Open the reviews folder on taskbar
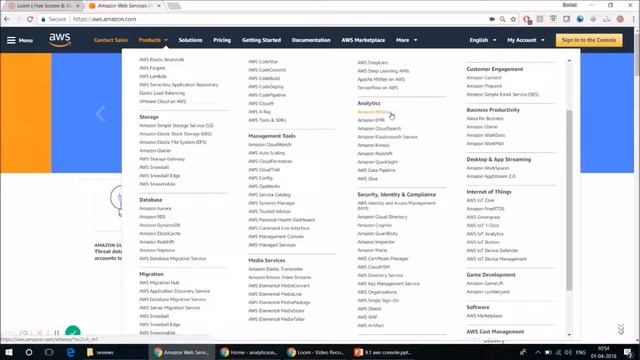640x360 pixels. [100, 352]
